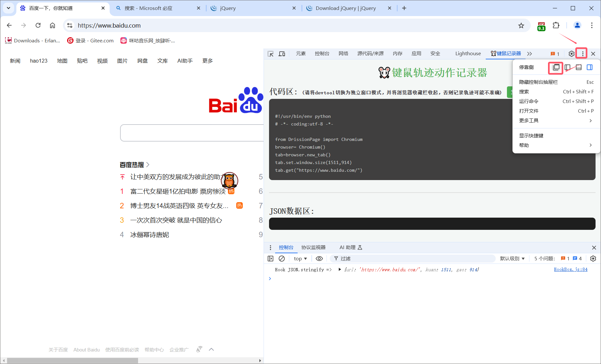Open new browser tab
The image size is (601, 364).
pos(404,8)
